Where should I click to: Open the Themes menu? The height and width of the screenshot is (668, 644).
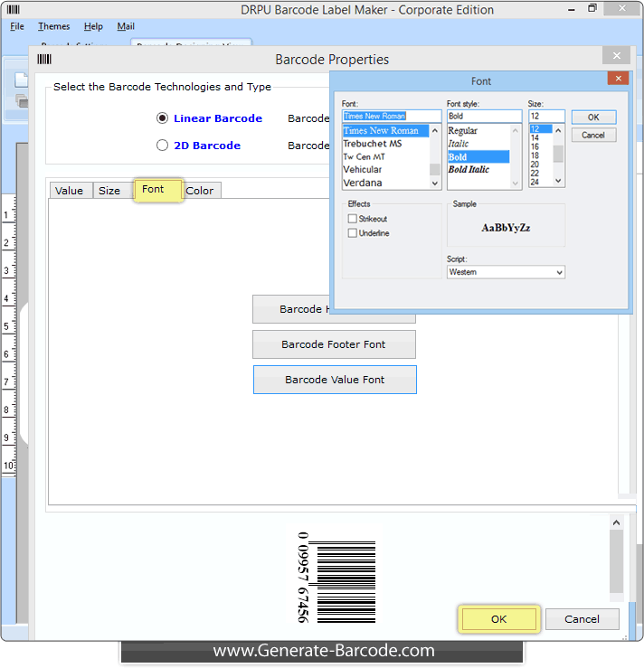click(53, 27)
